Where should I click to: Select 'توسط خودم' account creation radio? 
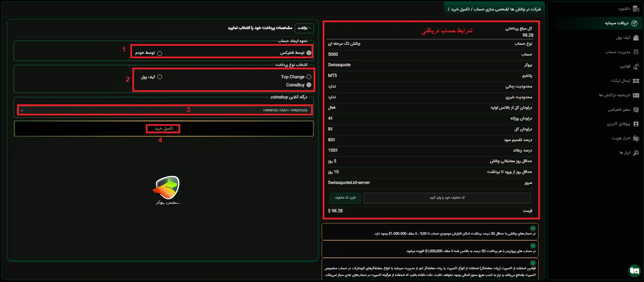point(160,53)
